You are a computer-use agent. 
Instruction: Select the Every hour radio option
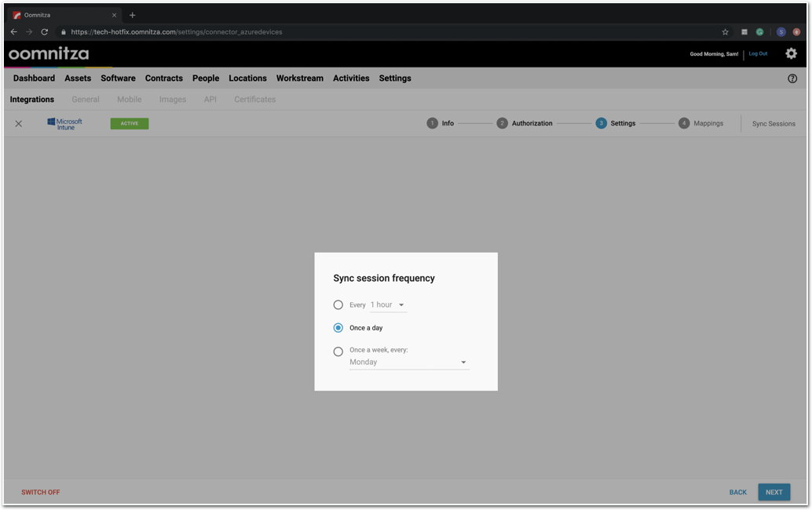338,304
